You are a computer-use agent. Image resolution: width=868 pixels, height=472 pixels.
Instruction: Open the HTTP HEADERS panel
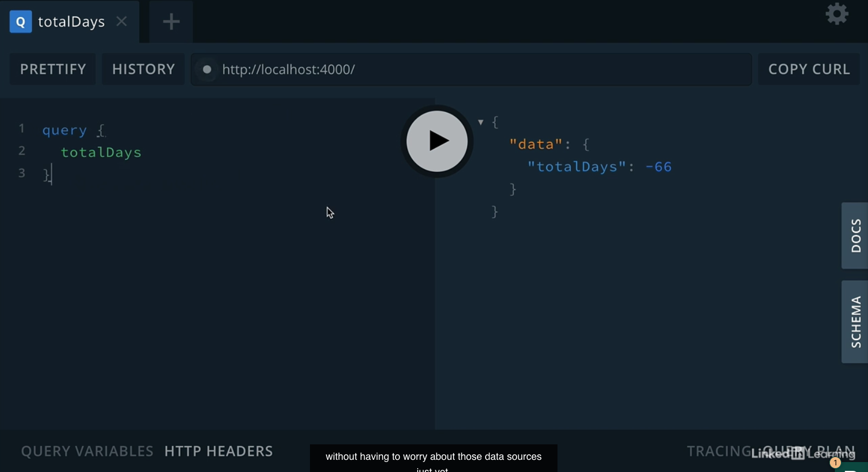pyautogui.click(x=219, y=452)
